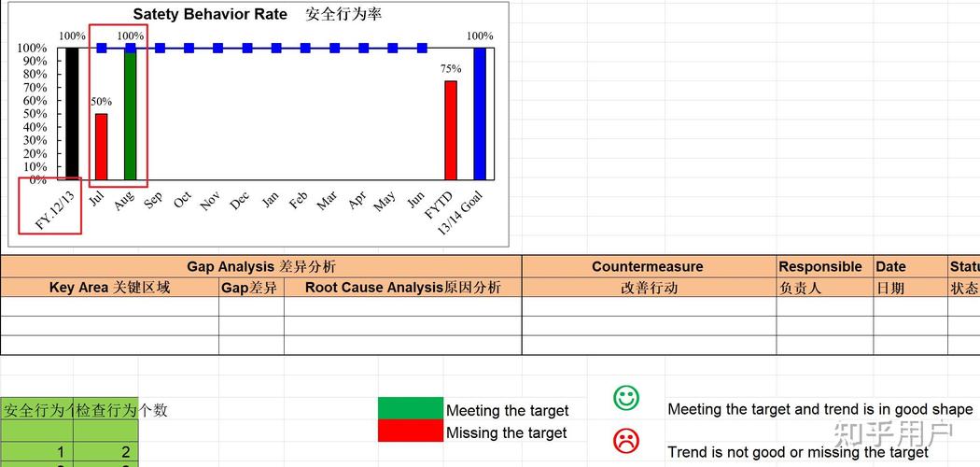Select the Nov axis label
This screenshot has width=980, height=467.
coord(211,201)
